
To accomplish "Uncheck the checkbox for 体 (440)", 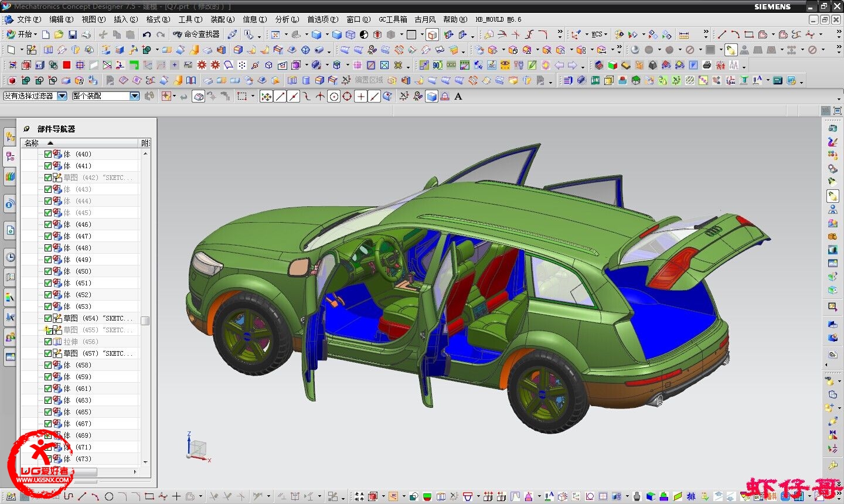I will tap(48, 154).
